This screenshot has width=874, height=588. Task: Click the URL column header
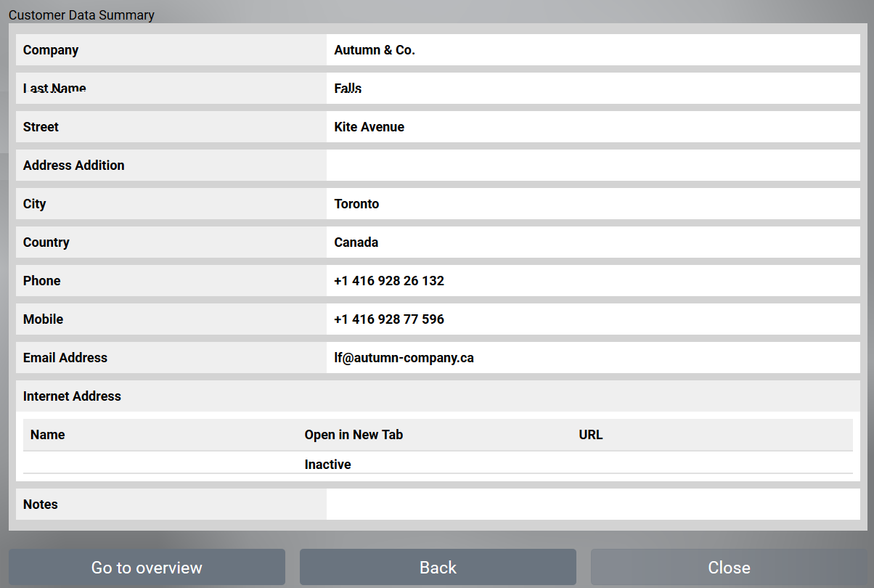coord(591,435)
